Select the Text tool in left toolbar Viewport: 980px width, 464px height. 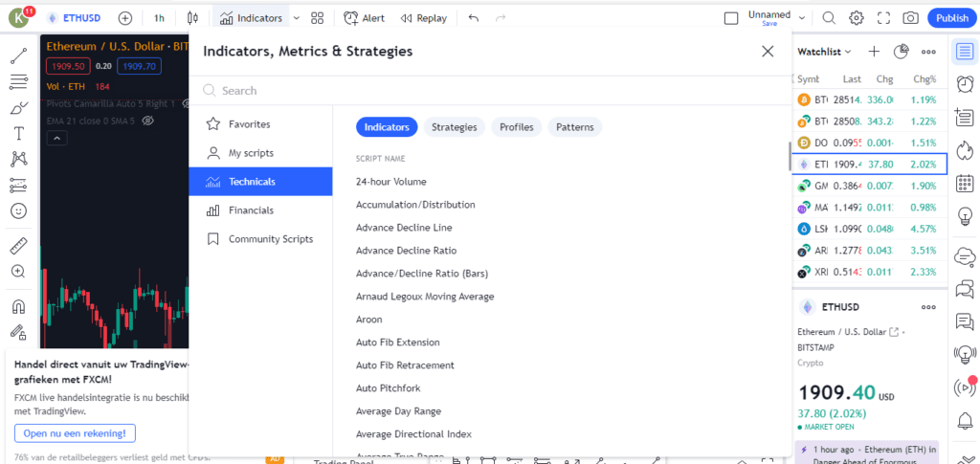(18, 134)
